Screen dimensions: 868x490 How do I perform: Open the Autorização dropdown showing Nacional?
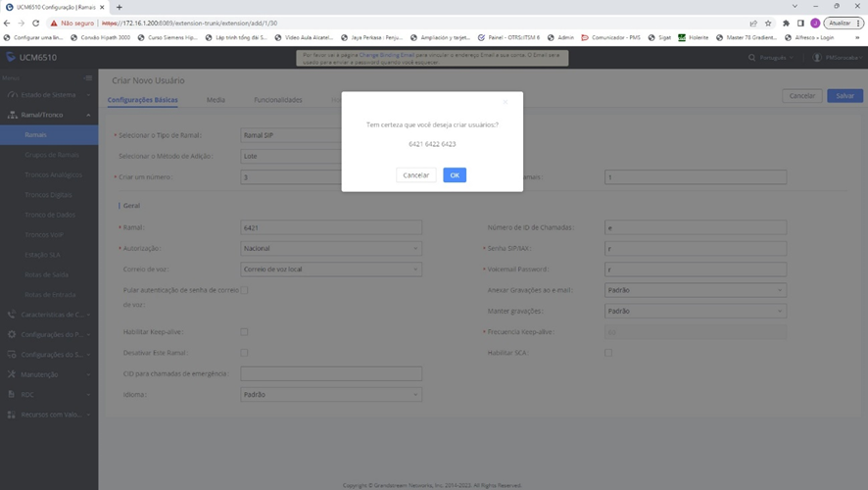click(330, 249)
